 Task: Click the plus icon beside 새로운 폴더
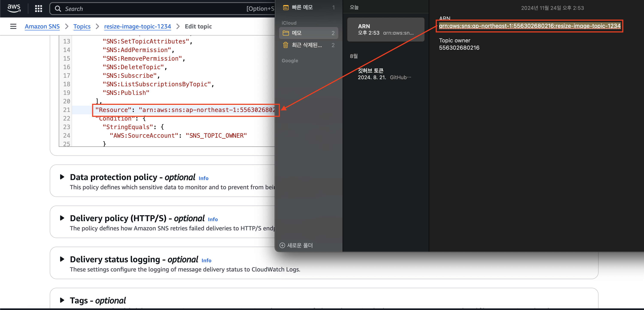282,245
